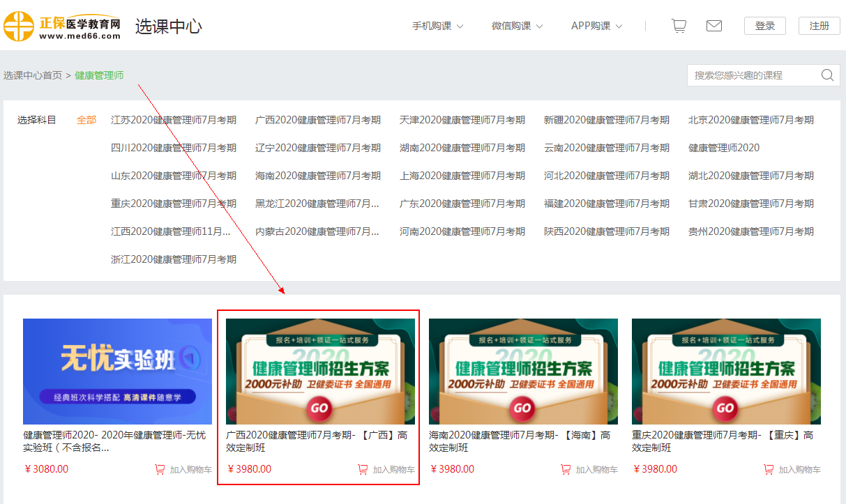Open the 无忧实验班 course thumbnail
This screenshot has height=504, width=846.
[x=117, y=371]
